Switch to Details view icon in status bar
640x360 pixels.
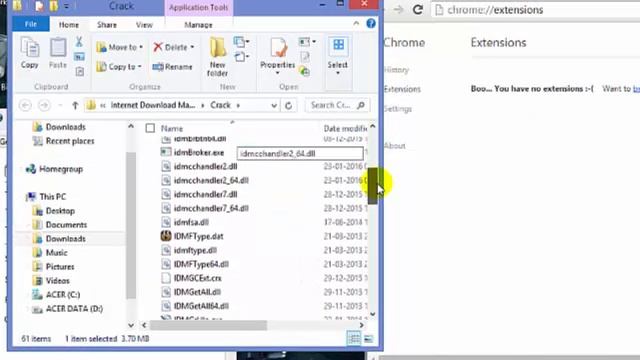(x=353, y=338)
